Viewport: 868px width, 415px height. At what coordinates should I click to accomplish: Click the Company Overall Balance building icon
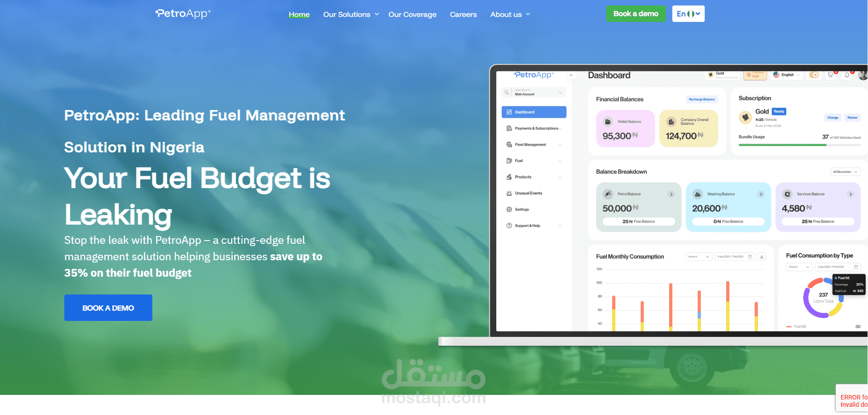(x=671, y=122)
